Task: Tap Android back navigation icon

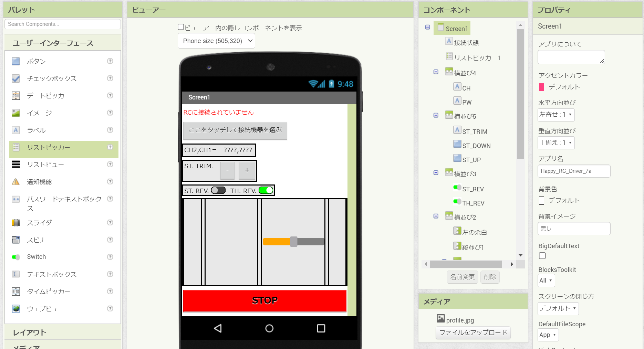Action: [218, 328]
